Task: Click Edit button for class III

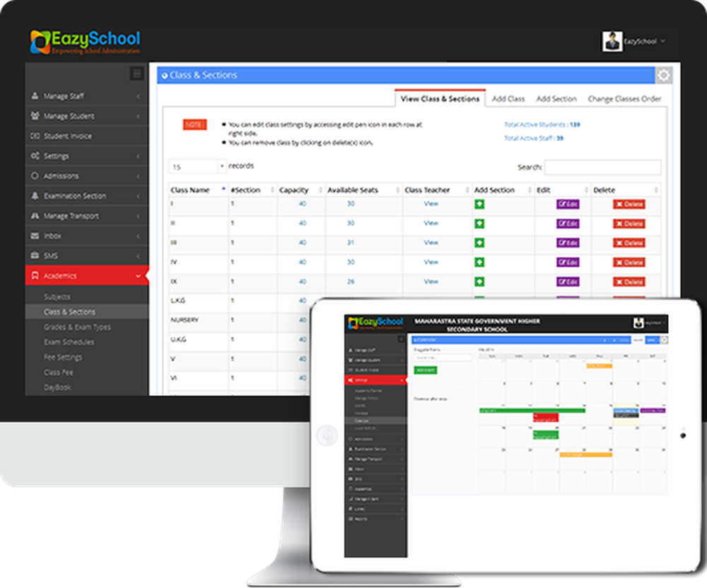Action: 568,243
